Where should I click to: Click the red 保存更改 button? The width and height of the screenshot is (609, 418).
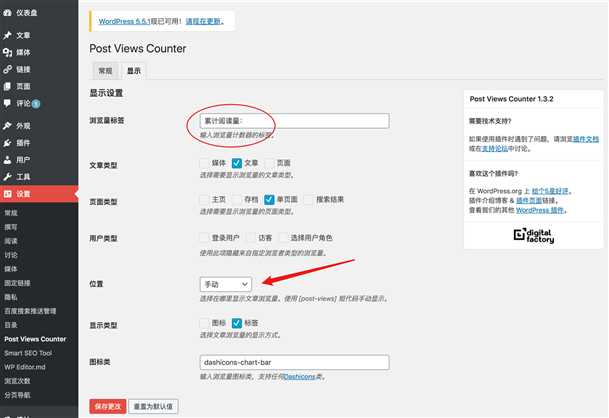coord(108,406)
